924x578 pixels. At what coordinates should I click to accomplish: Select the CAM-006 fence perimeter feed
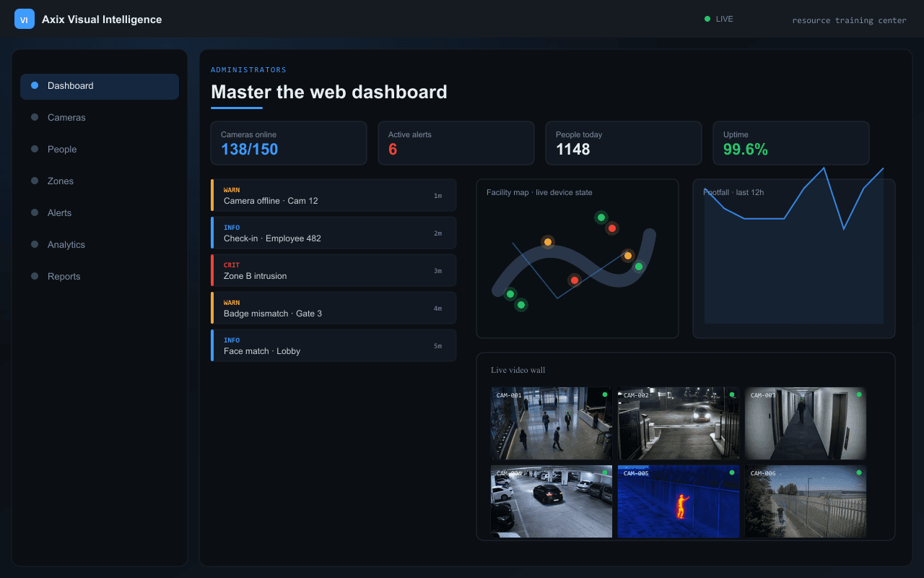pyautogui.click(x=806, y=501)
